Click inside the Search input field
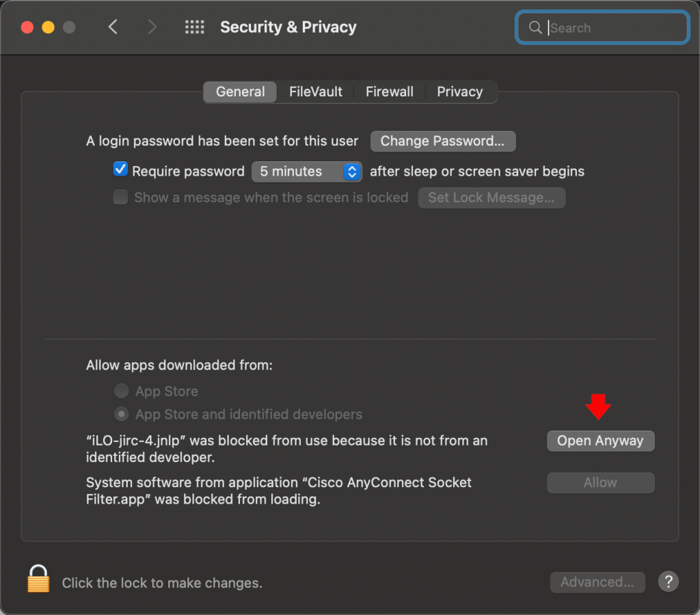Screen dimensions: 700x615 [x=608, y=27]
